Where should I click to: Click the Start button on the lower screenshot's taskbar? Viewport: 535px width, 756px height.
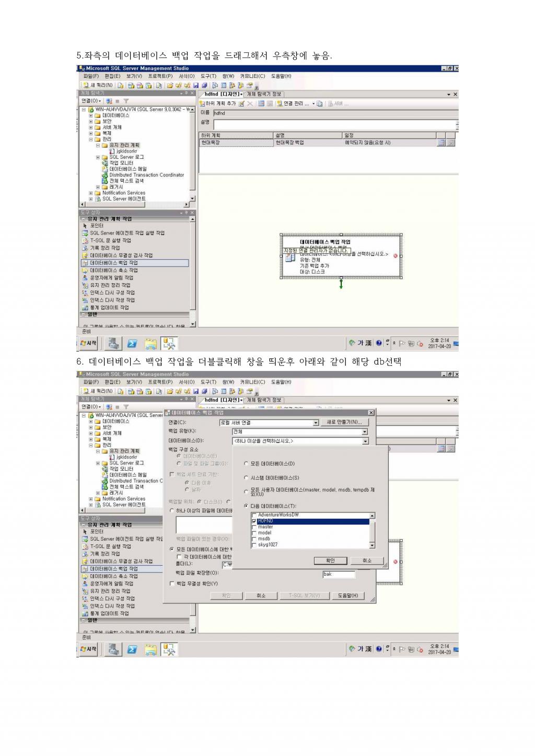tap(88, 649)
